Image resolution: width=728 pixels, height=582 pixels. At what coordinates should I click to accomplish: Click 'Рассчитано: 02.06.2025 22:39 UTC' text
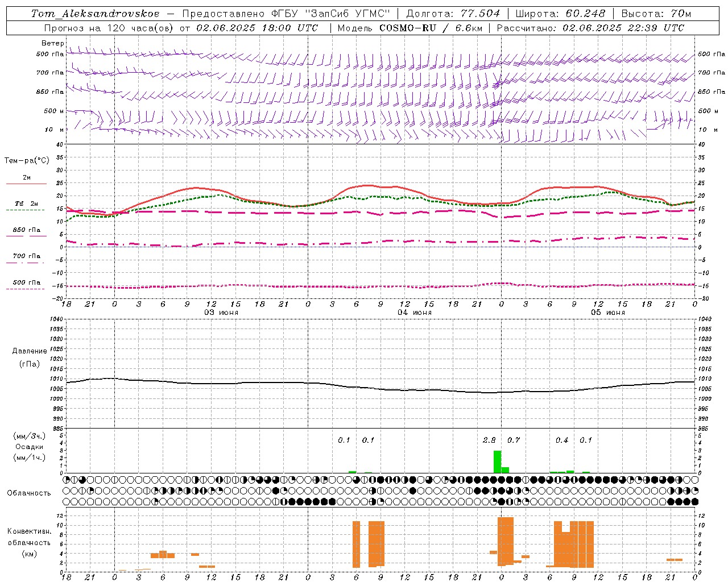pyautogui.click(x=590, y=28)
